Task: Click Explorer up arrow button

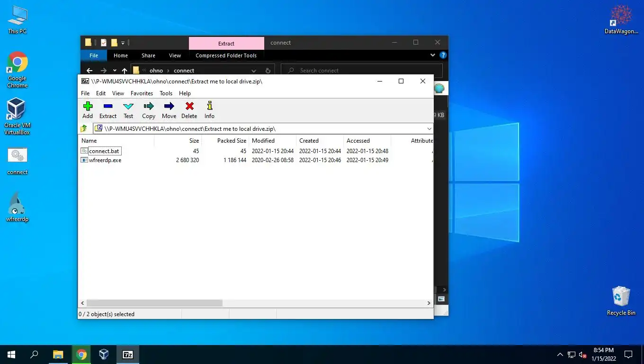Action: [x=125, y=71]
